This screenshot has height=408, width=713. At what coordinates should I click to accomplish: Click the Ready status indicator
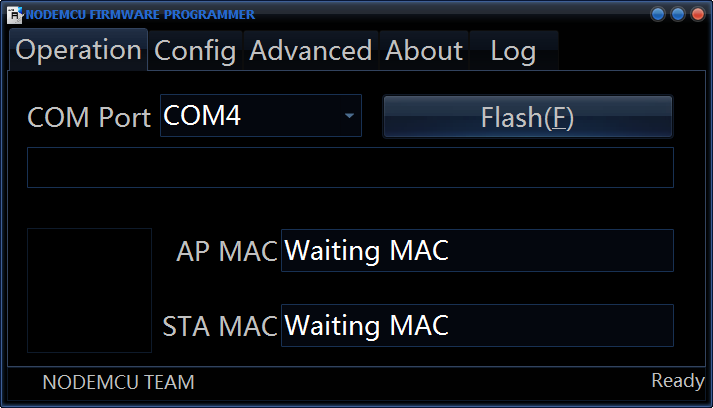(678, 381)
